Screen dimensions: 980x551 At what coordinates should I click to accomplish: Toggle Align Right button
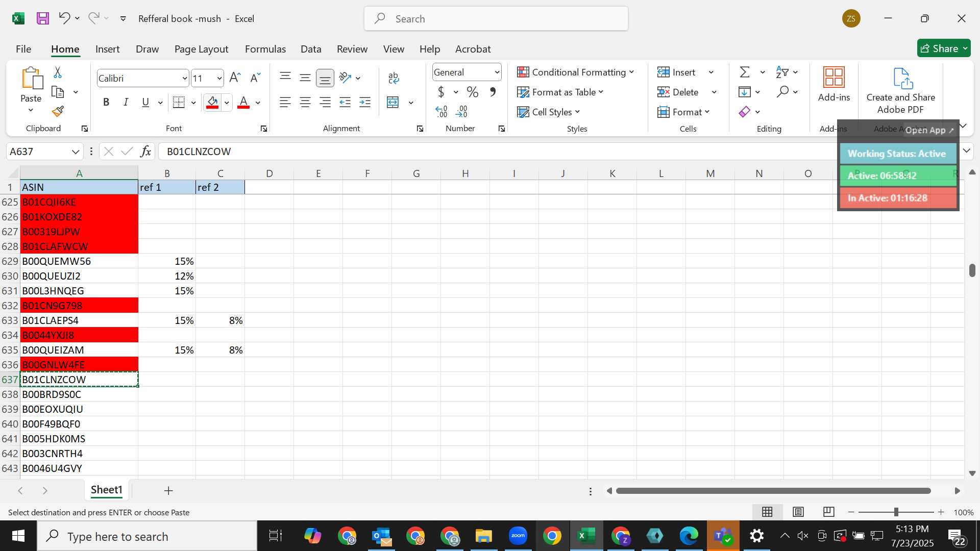(x=325, y=102)
